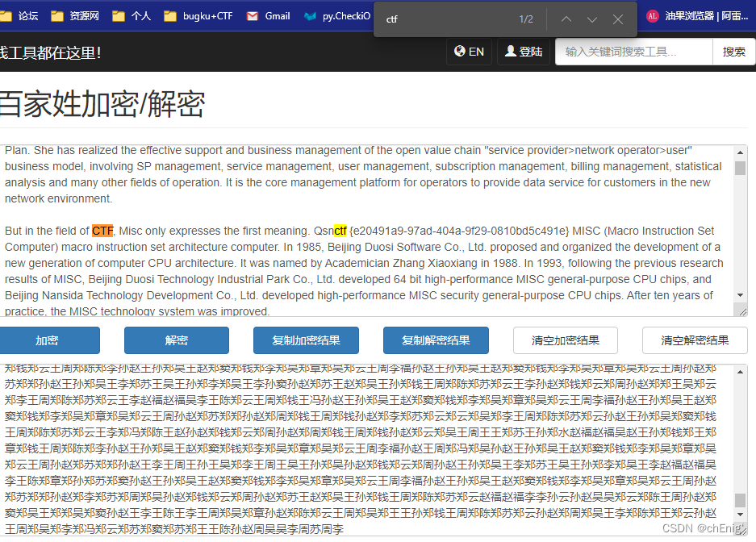Click 清空解密结果 button
This screenshot has height=542, width=756.
click(695, 340)
